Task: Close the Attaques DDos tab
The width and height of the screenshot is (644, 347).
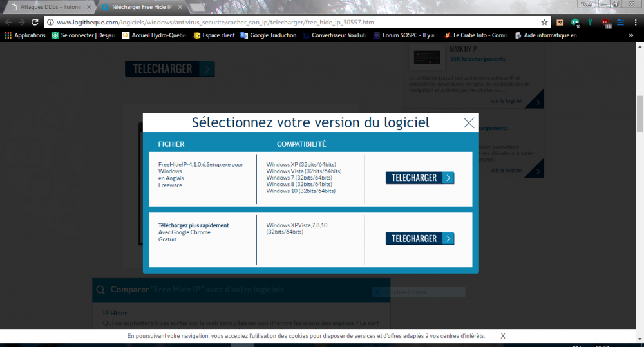Action: tap(89, 7)
